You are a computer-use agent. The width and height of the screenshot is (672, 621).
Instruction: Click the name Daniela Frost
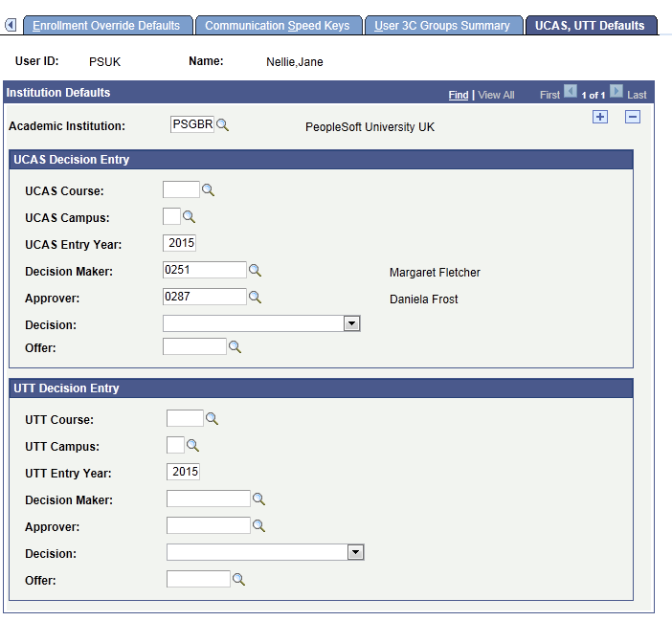[423, 299]
